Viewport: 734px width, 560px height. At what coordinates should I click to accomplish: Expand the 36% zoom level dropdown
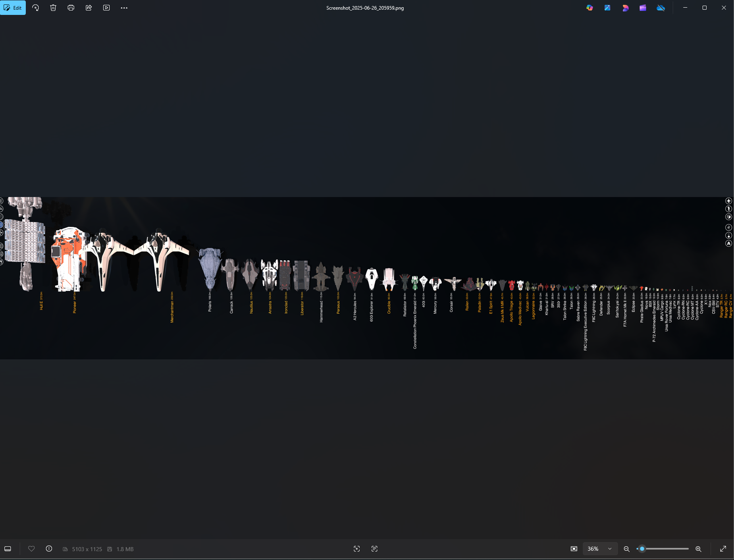609,549
